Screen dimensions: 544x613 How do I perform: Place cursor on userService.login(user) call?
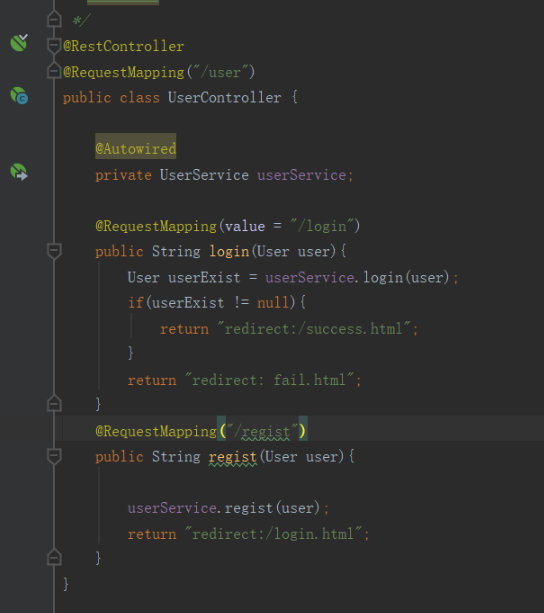[357, 278]
